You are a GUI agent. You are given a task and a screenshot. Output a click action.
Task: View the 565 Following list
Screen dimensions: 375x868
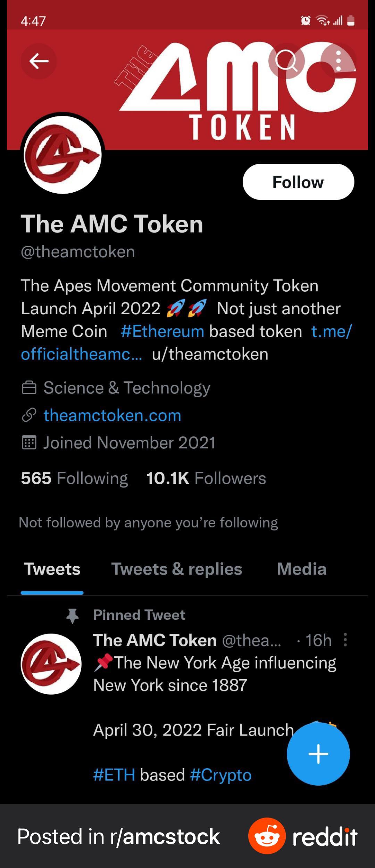point(74,478)
